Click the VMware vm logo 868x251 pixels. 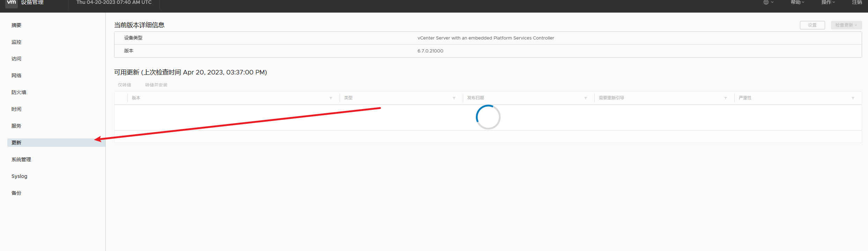click(x=11, y=2)
